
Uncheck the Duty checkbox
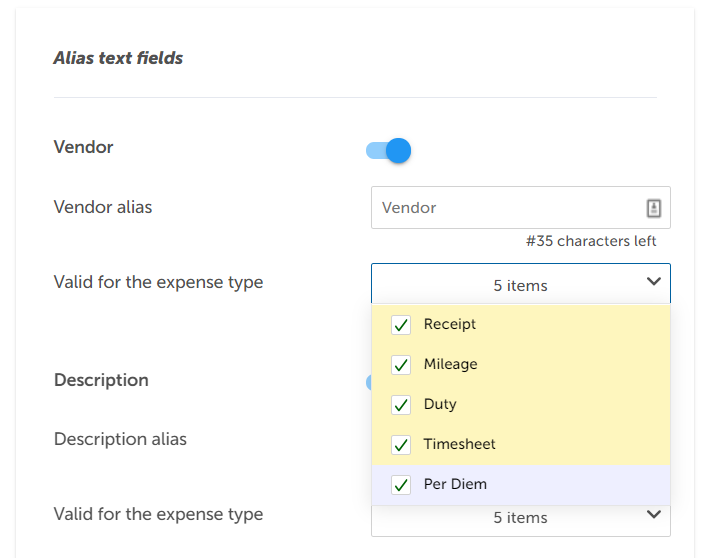(401, 404)
